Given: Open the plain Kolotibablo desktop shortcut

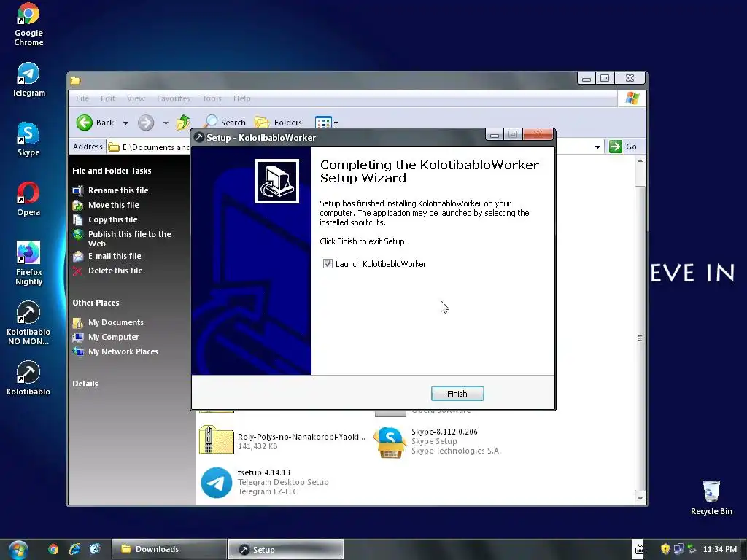Looking at the screenshot, I should tap(28, 378).
